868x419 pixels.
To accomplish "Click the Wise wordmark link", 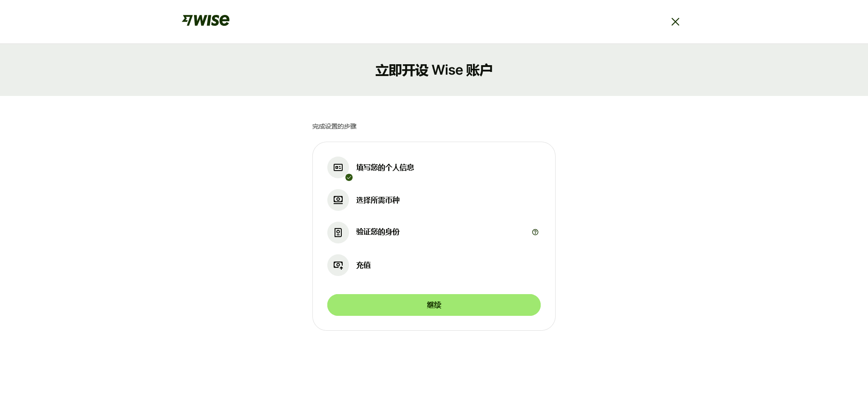I will [x=205, y=20].
